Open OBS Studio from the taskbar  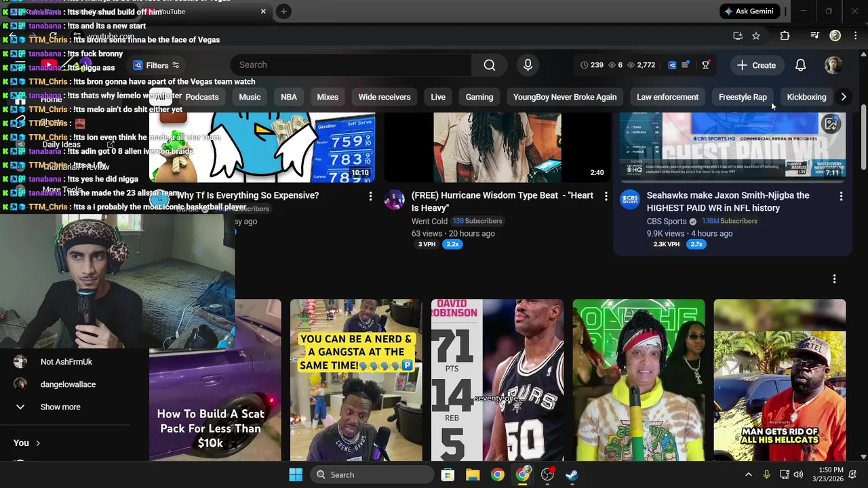pos(547,474)
